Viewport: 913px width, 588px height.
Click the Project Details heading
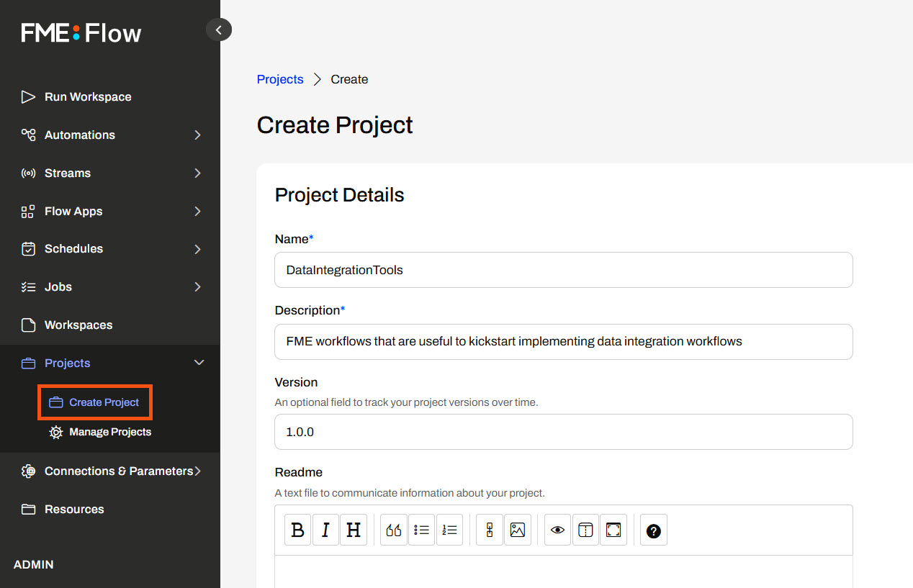[x=340, y=195]
